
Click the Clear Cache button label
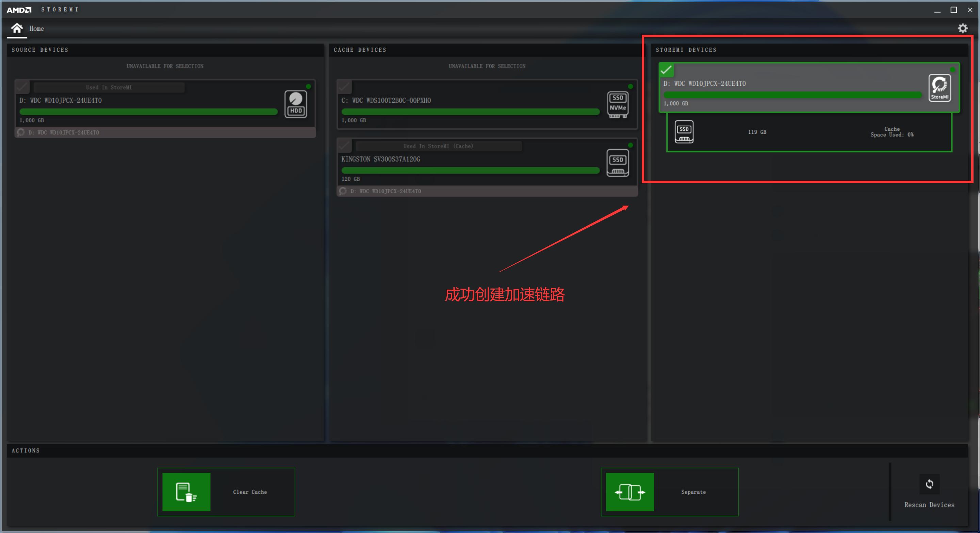point(250,492)
